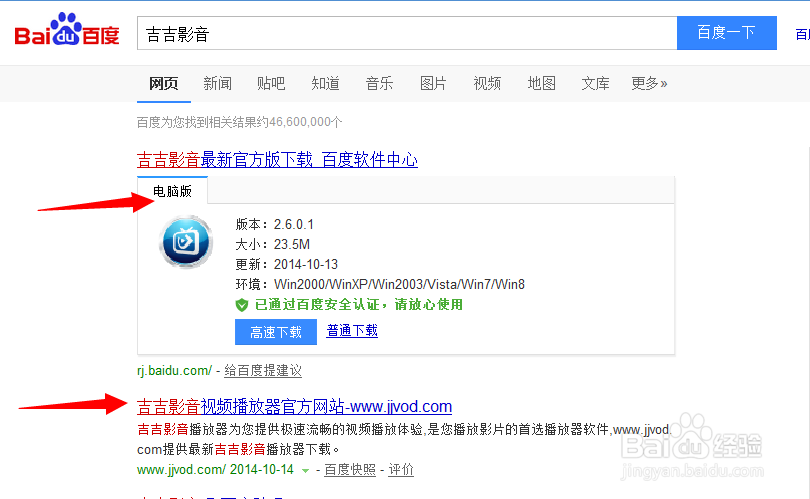
Task: Click the 给百度提建议 link
Action: 263,370
